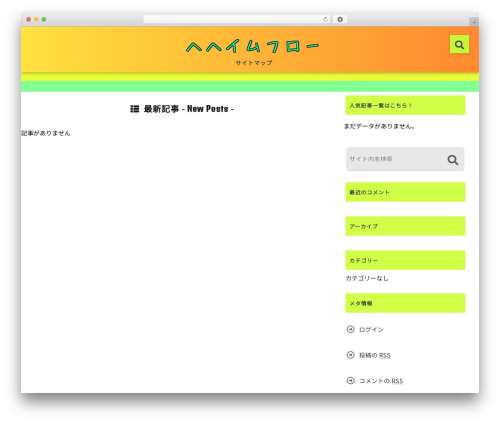Click the arrow icon beside コメントの RSS
Viewport: 500px width, 423px height.
pyautogui.click(x=350, y=380)
